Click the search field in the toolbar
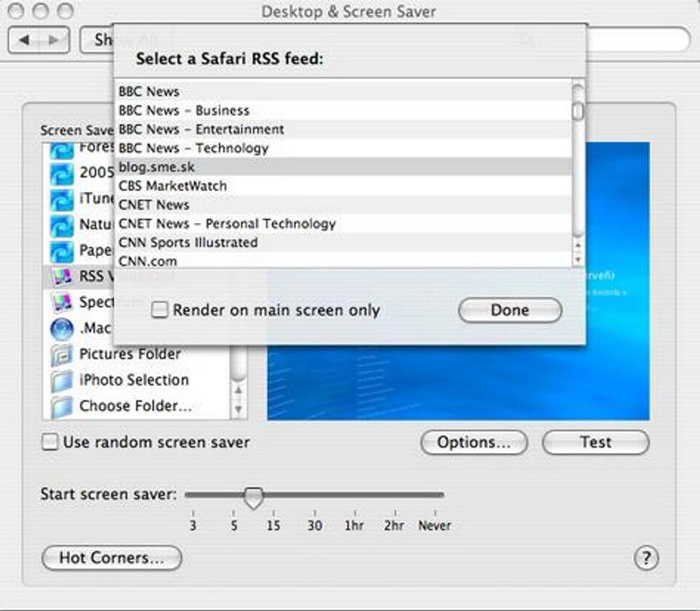Screen dimensions: 700x611 [x=639, y=40]
